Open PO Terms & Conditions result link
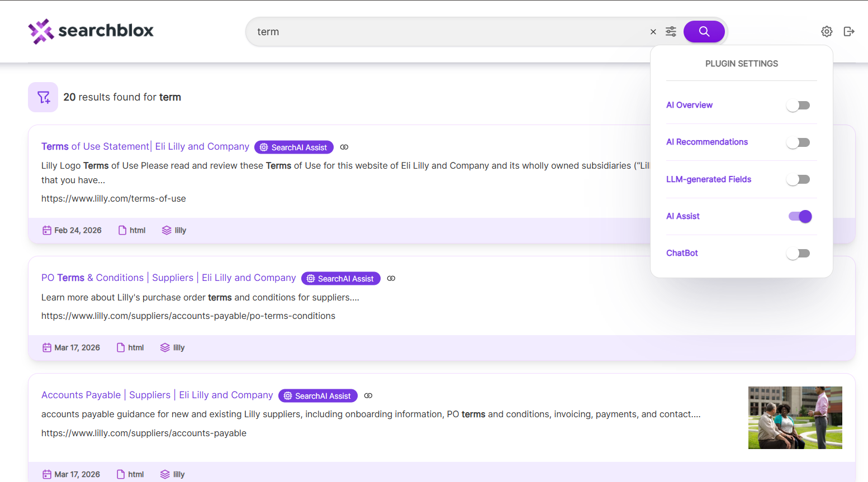Viewport: 868px width, 482px height. pyautogui.click(x=169, y=278)
